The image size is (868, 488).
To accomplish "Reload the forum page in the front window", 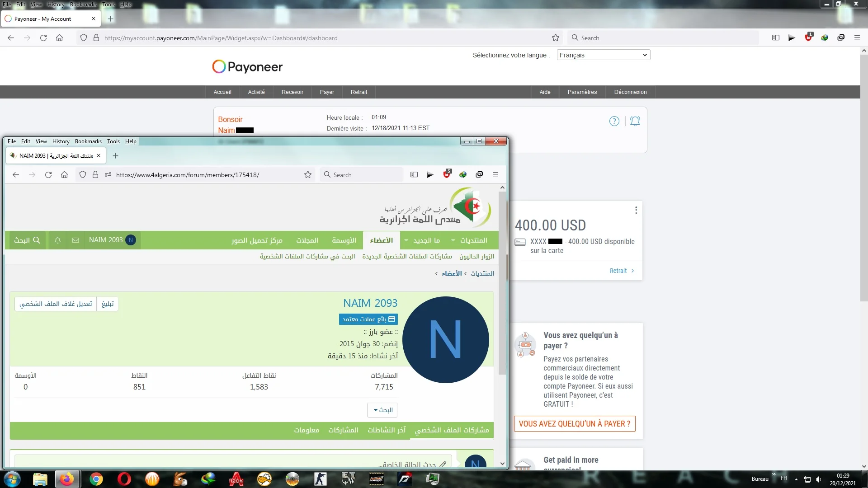I will [x=48, y=175].
